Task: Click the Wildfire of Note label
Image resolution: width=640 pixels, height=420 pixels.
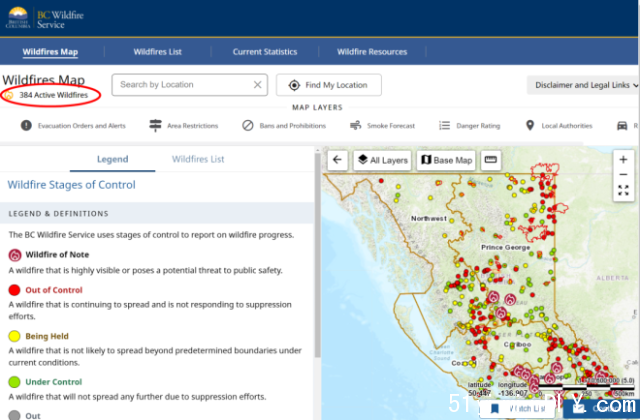Action: tap(57, 255)
